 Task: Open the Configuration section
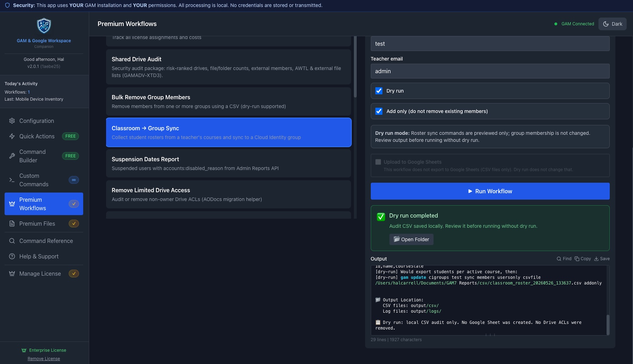click(x=44, y=121)
